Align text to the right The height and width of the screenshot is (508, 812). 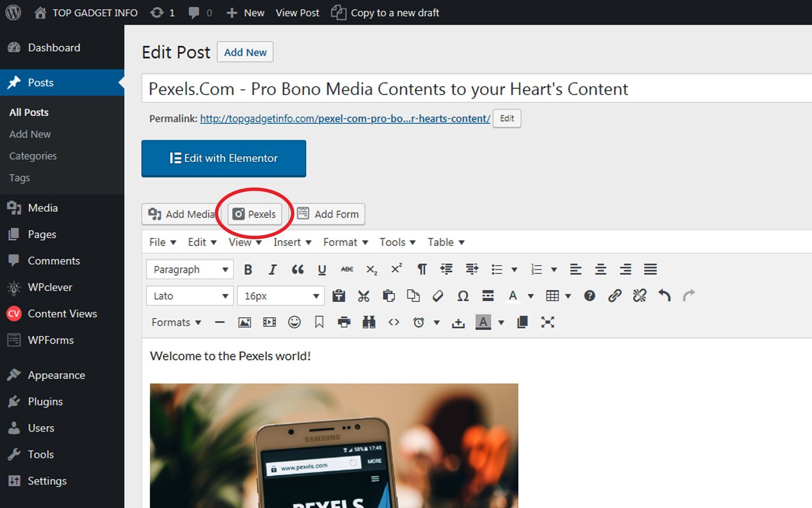(625, 269)
